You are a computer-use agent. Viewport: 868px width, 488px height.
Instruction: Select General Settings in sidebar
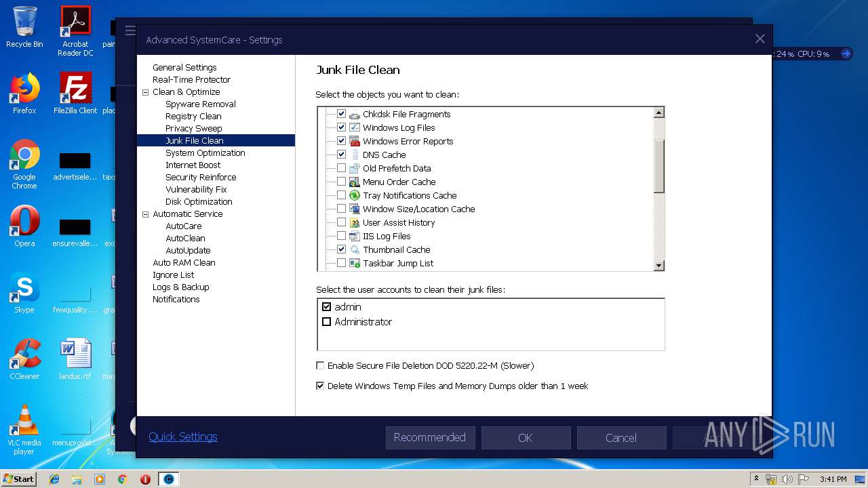184,68
